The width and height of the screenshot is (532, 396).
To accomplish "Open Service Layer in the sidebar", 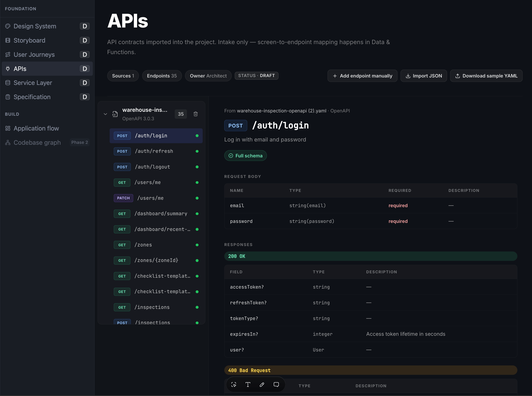I will pyautogui.click(x=47, y=83).
